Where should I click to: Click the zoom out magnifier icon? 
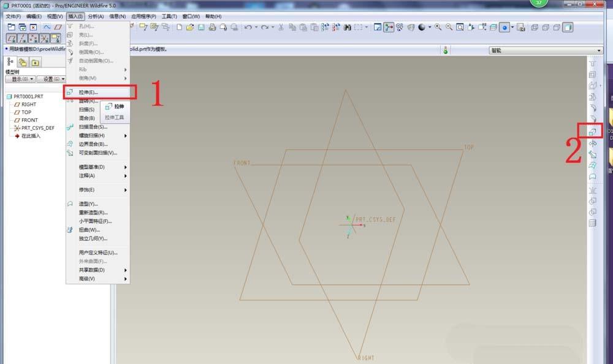449,27
